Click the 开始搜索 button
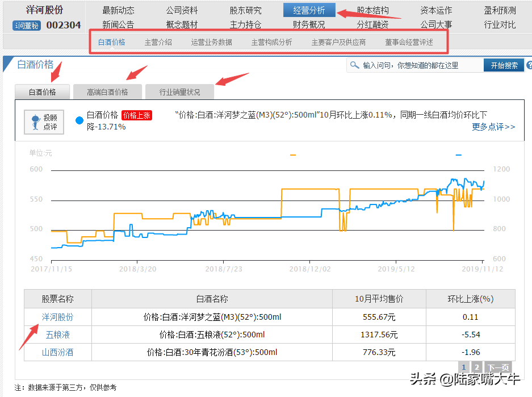Image resolution: width=532 pixels, height=397 pixels. click(x=504, y=65)
